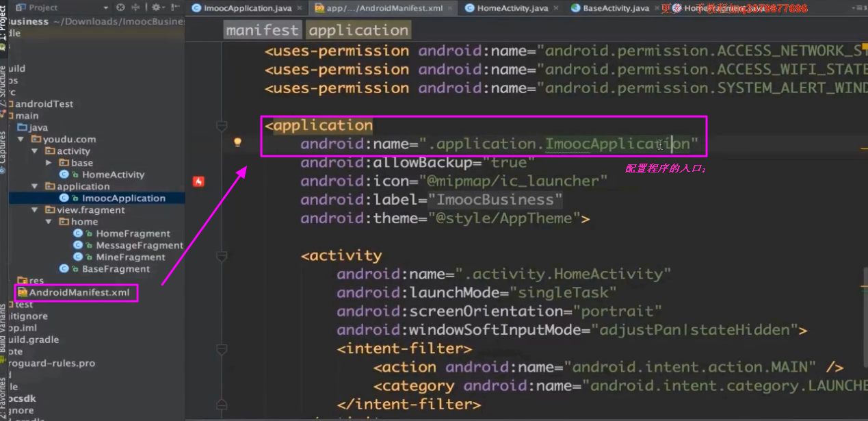Click the hide Project panel icon
Screen dimensions: 868x421
tap(175, 8)
